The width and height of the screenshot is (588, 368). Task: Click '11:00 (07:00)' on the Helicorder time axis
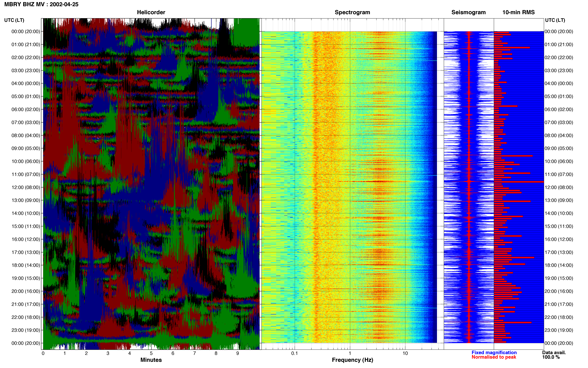[x=26, y=174]
